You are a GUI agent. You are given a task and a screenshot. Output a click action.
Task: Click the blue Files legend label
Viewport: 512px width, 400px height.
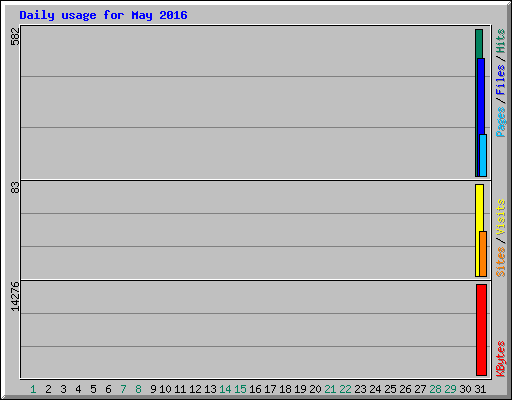[x=500, y=80]
